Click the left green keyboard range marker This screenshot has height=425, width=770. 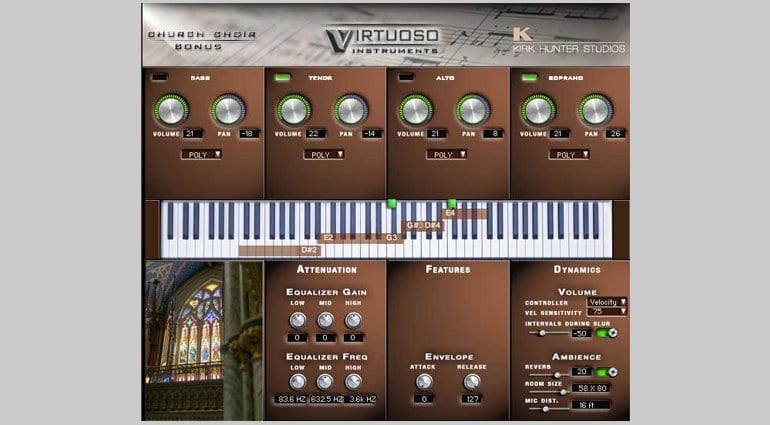click(x=391, y=203)
